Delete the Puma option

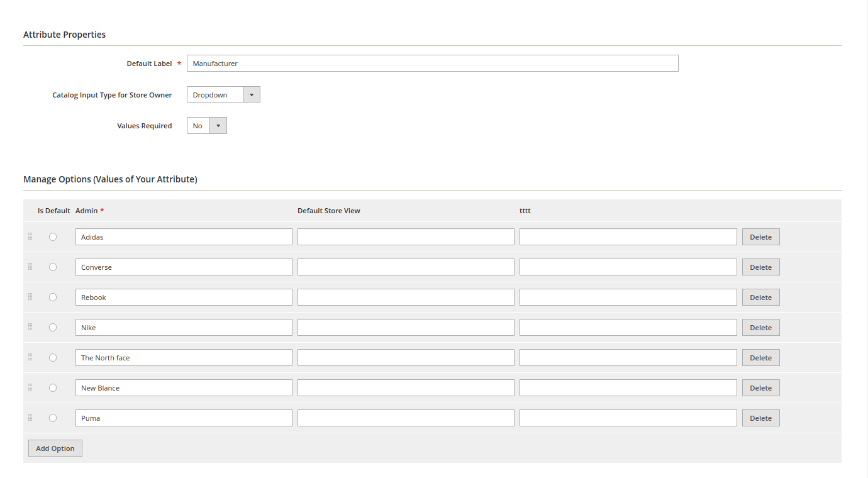[760, 418]
